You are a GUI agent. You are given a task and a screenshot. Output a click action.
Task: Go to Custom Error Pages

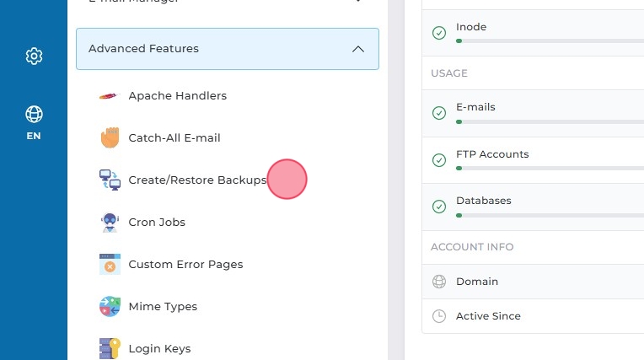(x=185, y=265)
